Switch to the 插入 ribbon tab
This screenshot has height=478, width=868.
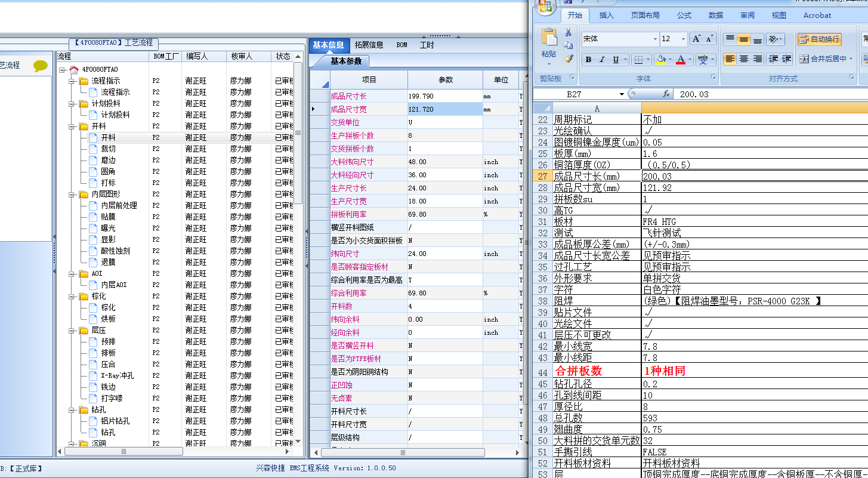pyautogui.click(x=606, y=16)
